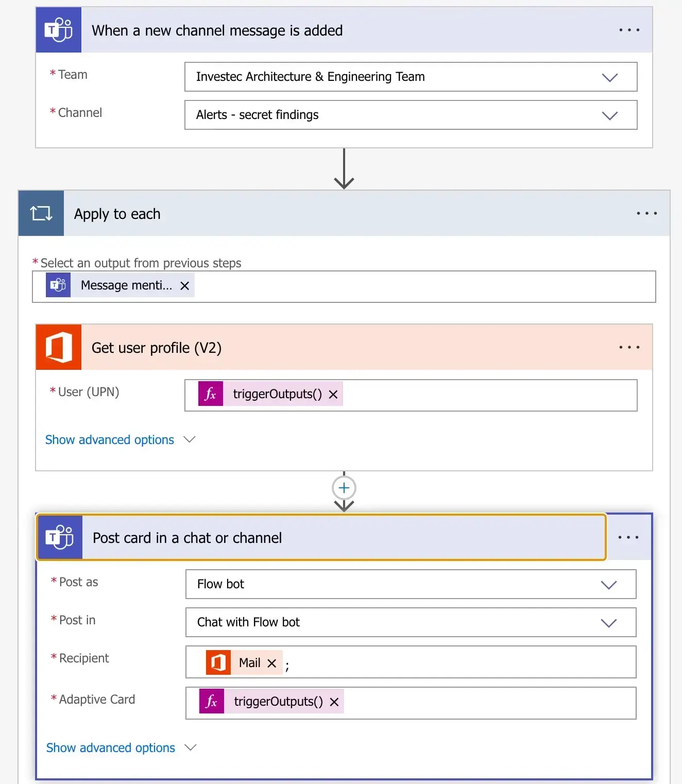
Task: Select the Post card in a chat or channel header
Action: point(321,537)
